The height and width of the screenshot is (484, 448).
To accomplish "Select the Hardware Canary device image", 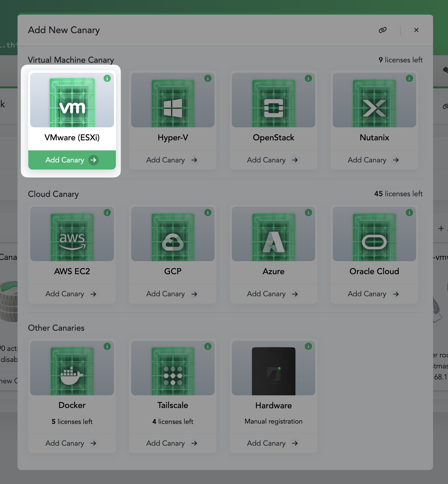I will point(273,370).
